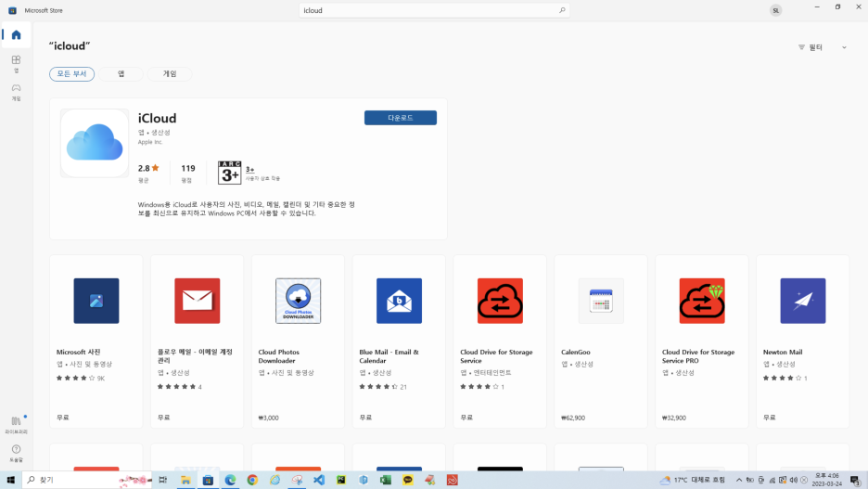The width and height of the screenshot is (868, 489).
Task: Open the iCloud app title
Action: pyautogui.click(x=158, y=118)
